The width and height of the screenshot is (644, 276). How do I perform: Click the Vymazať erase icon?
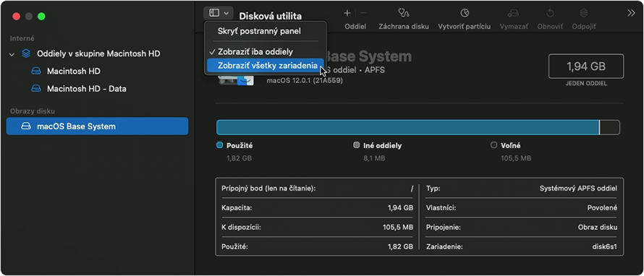click(x=514, y=13)
